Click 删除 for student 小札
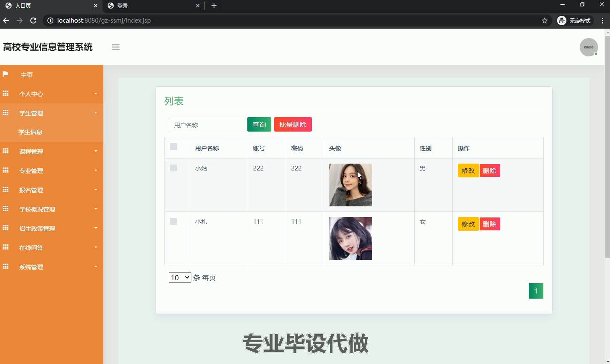Screen dimensions: 610x364 [490, 224]
